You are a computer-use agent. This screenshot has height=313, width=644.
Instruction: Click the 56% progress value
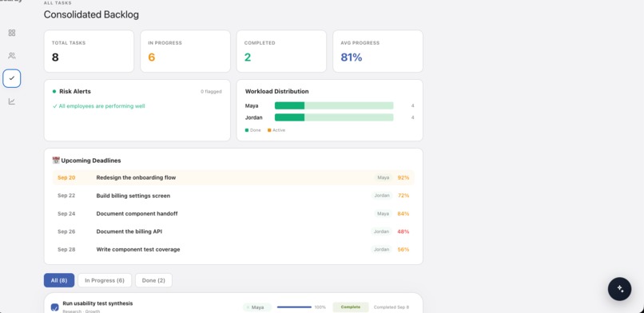pos(403,249)
